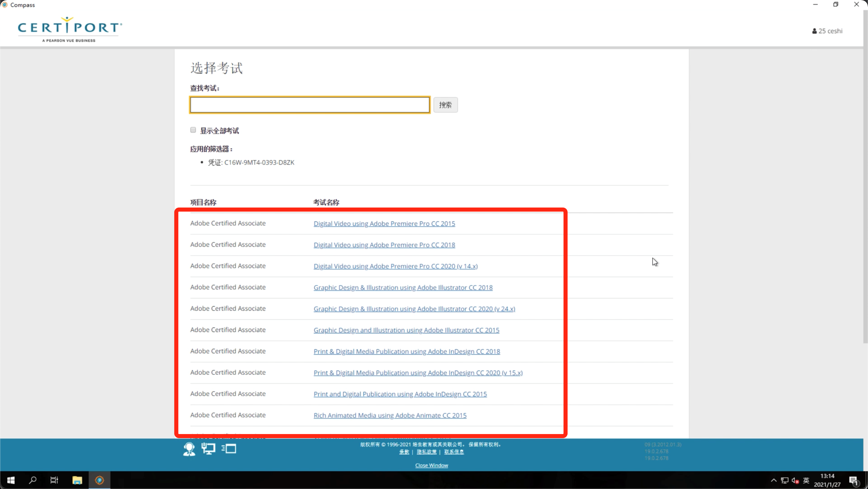
Task: Click the 考试名称 column header
Action: [326, 202]
